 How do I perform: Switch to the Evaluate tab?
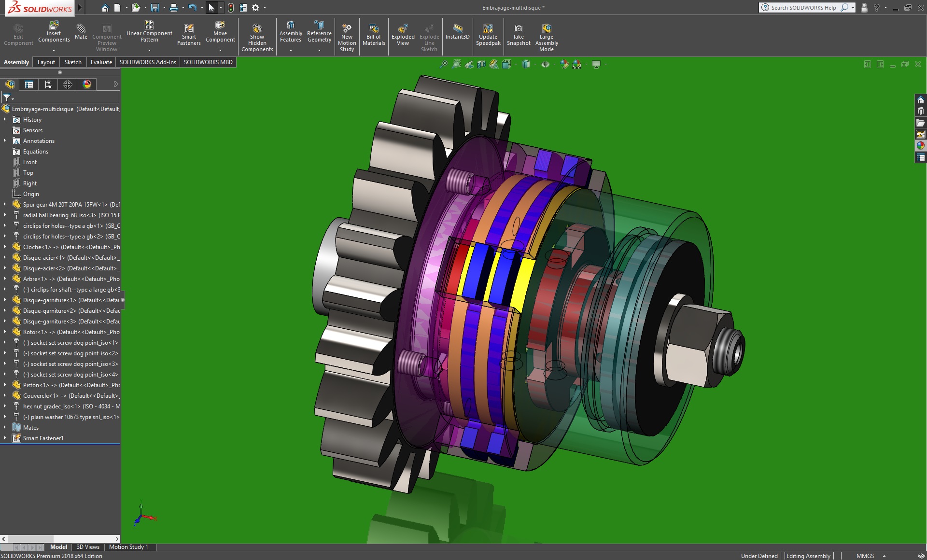click(x=101, y=62)
